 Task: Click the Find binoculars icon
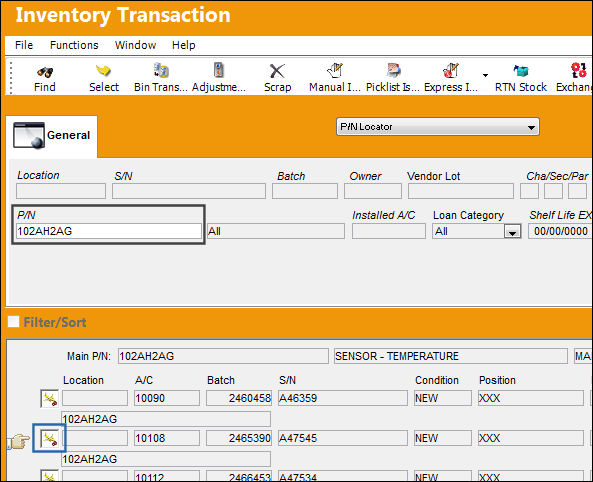(45, 72)
